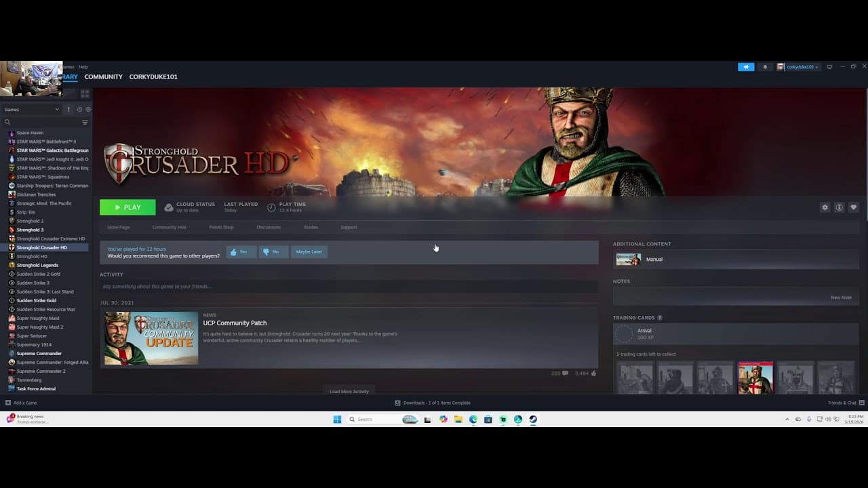Click the main page vertical scrollbar
Image resolution: width=868 pixels, height=488 pixels.
867,153
